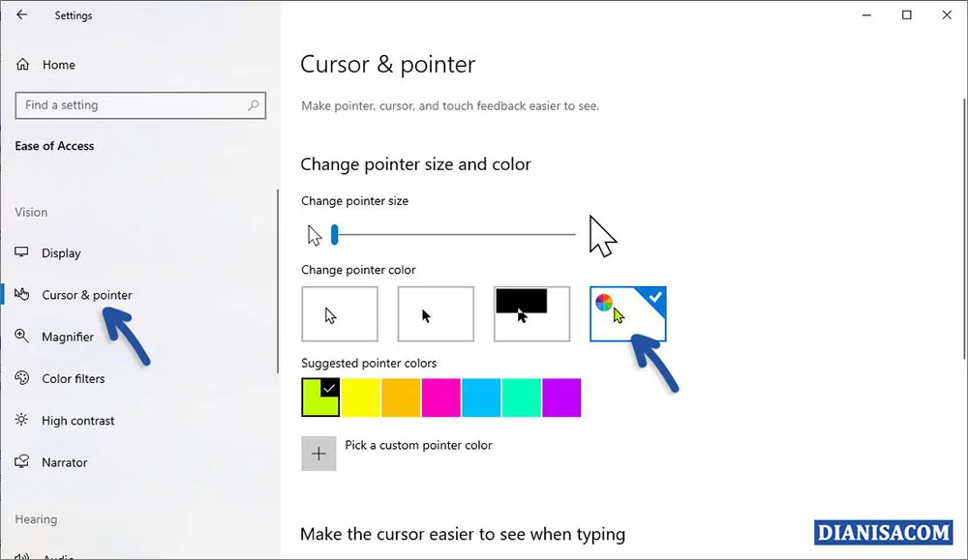The height and width of the screenshot is (560, 968).
Task: Select the white pointer style
Action: pyautogui.click(x=339, y=313)
